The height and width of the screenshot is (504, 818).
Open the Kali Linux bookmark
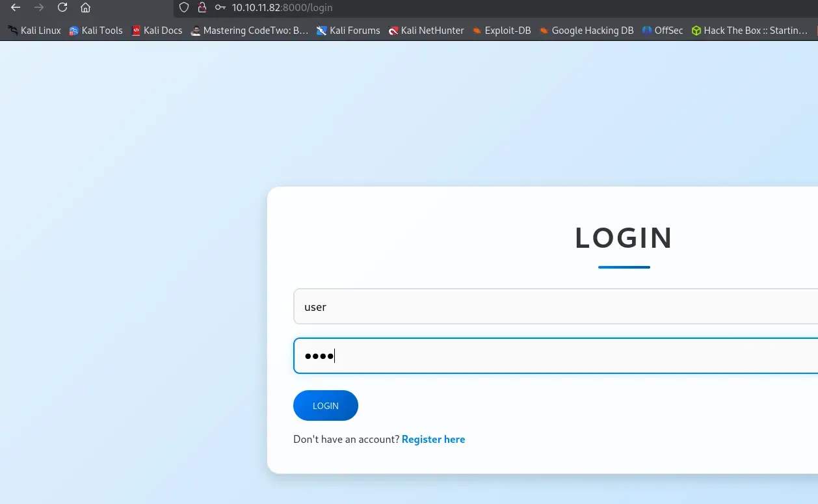click(34, 31)
